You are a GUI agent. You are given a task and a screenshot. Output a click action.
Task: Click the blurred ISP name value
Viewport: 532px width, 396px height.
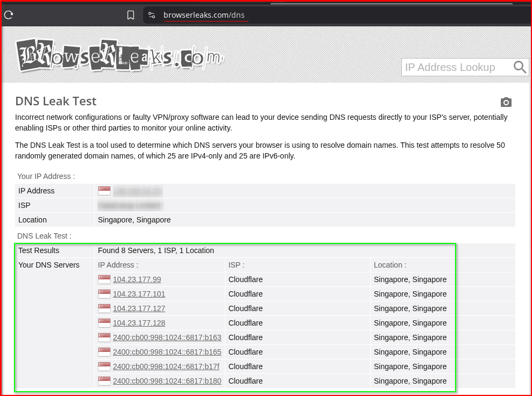(130, 205)
